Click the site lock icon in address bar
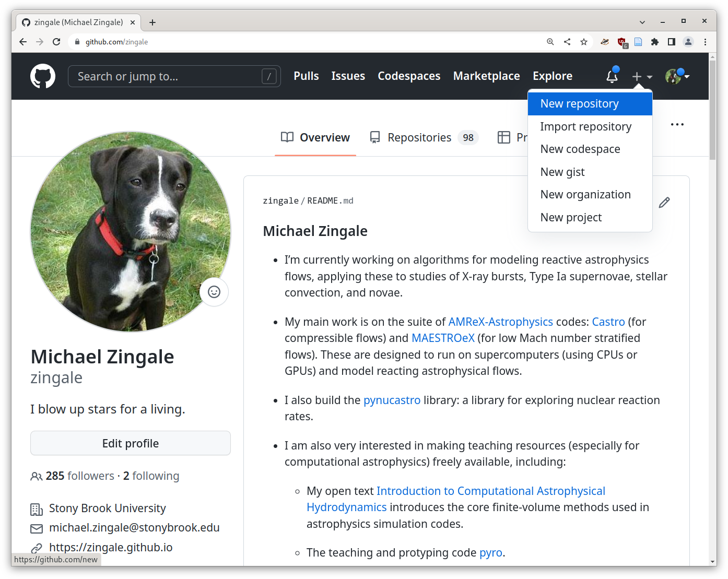 (x=77, y=42)
